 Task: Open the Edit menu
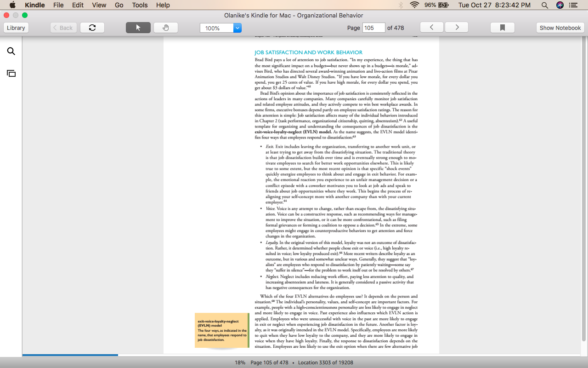(x=78, y=5)
